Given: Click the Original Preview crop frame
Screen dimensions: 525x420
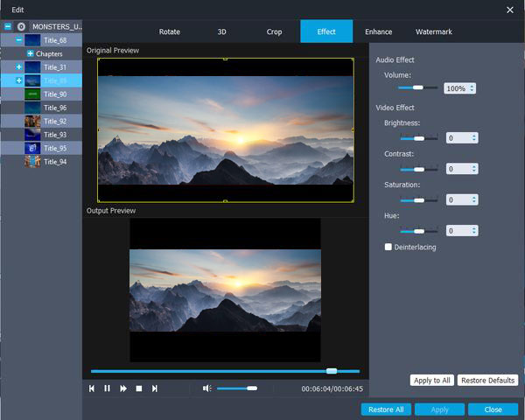Looking at the screenshot, I should click(x=226, y=130).
